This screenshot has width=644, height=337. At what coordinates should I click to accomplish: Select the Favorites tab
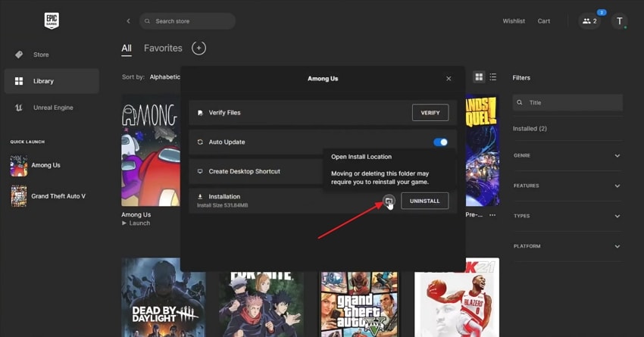tap(163, 48)
